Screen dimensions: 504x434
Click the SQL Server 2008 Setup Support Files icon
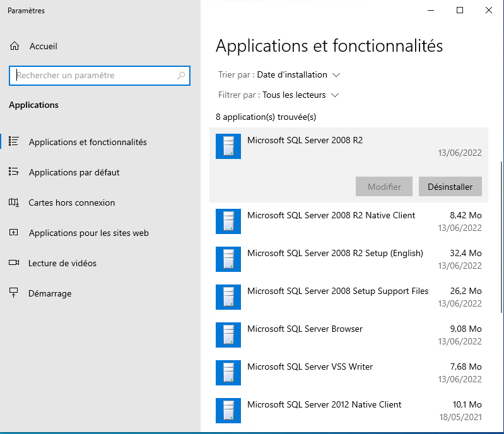click(x=228, y=297)
